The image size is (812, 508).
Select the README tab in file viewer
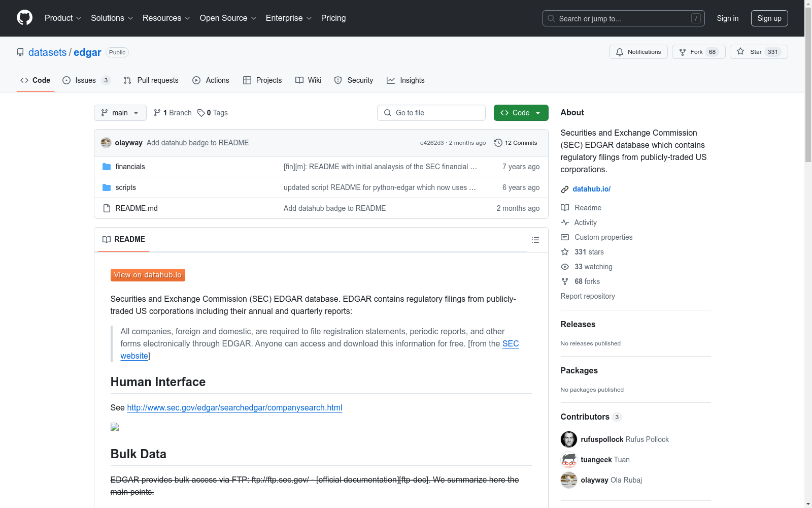pyautogui.click(x=124, y=239)
